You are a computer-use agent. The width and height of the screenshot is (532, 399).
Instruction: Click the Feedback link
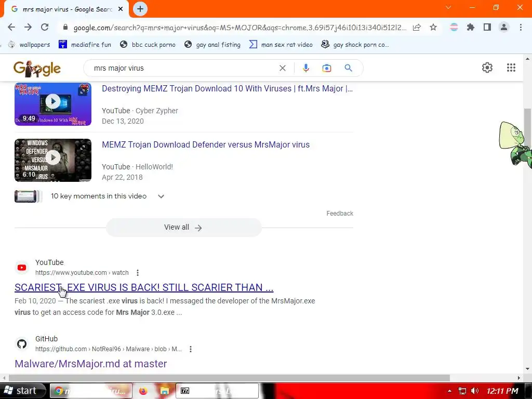click(340, 214)
